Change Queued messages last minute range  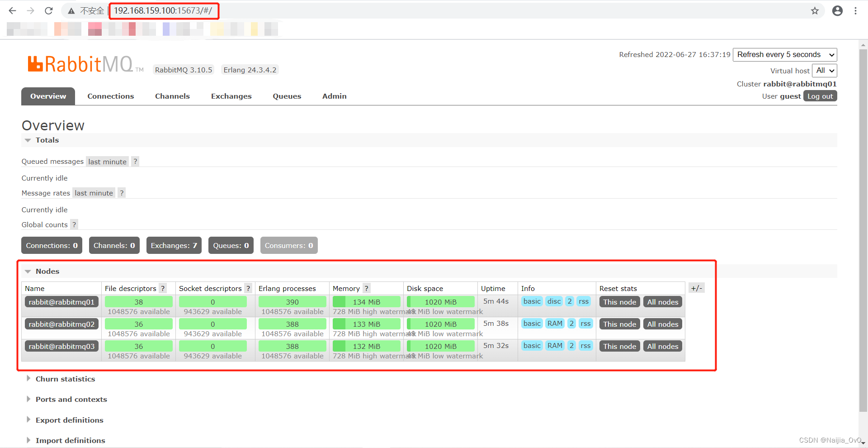[108, 162]
